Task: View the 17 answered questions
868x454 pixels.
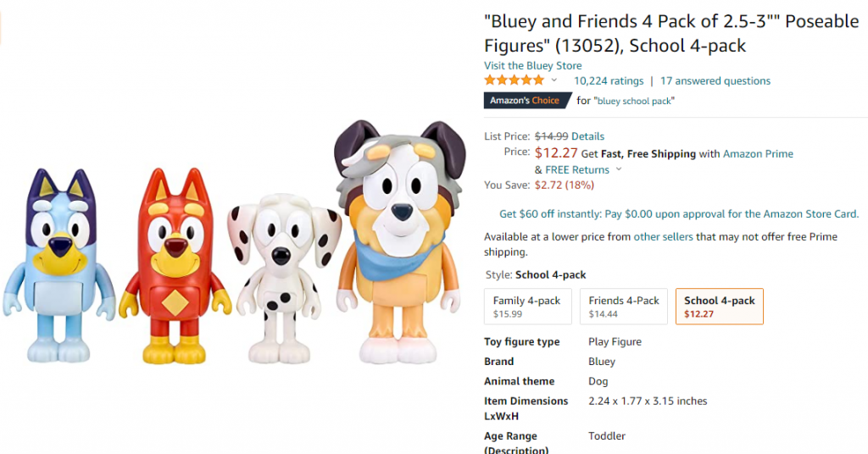Action: (x=715, y=80)
